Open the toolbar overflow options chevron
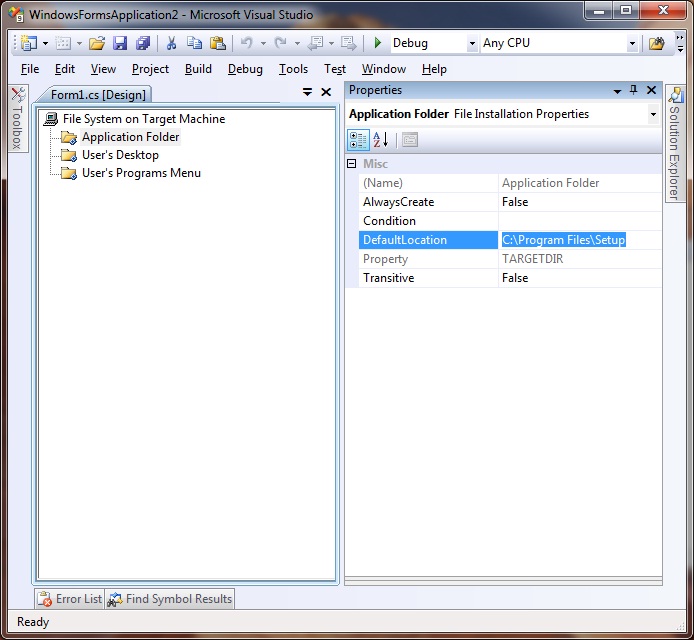The width and height of the screenshot is (694, 640). [x=680, y=43]
